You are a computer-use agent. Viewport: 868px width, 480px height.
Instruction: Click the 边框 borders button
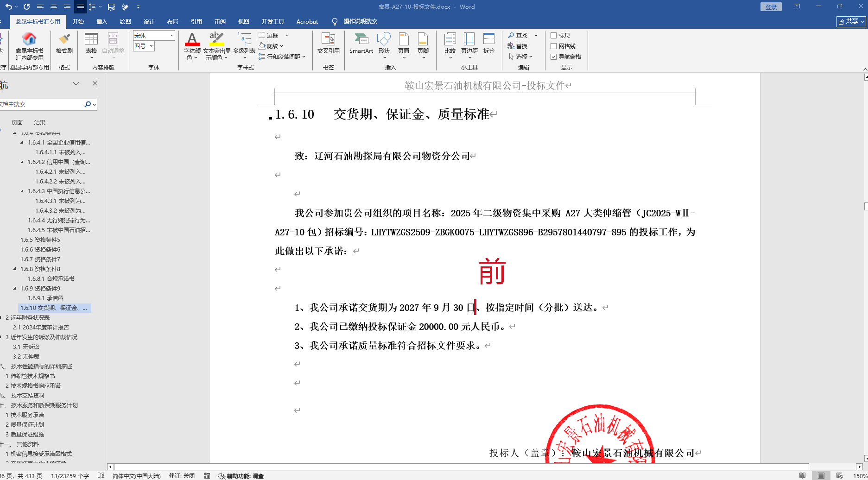268,35
